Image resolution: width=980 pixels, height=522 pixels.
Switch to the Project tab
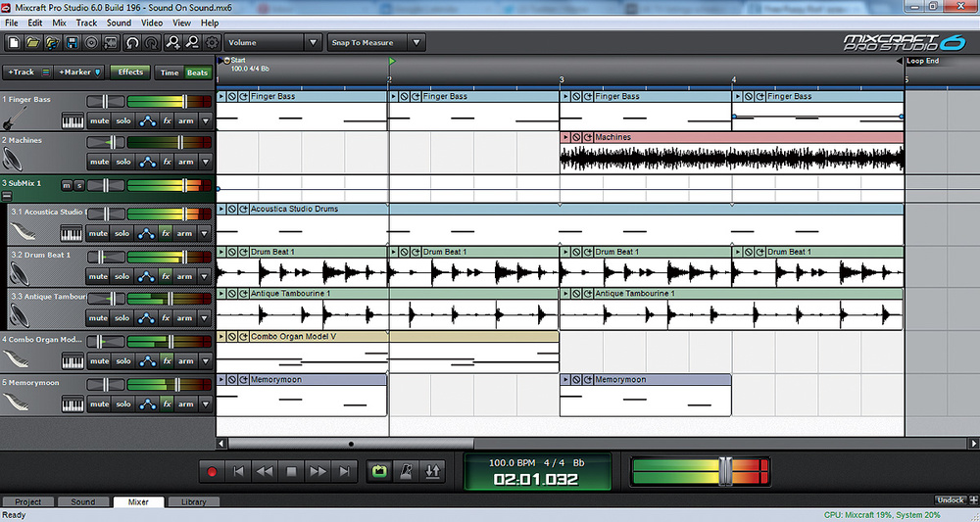point(28,501)
